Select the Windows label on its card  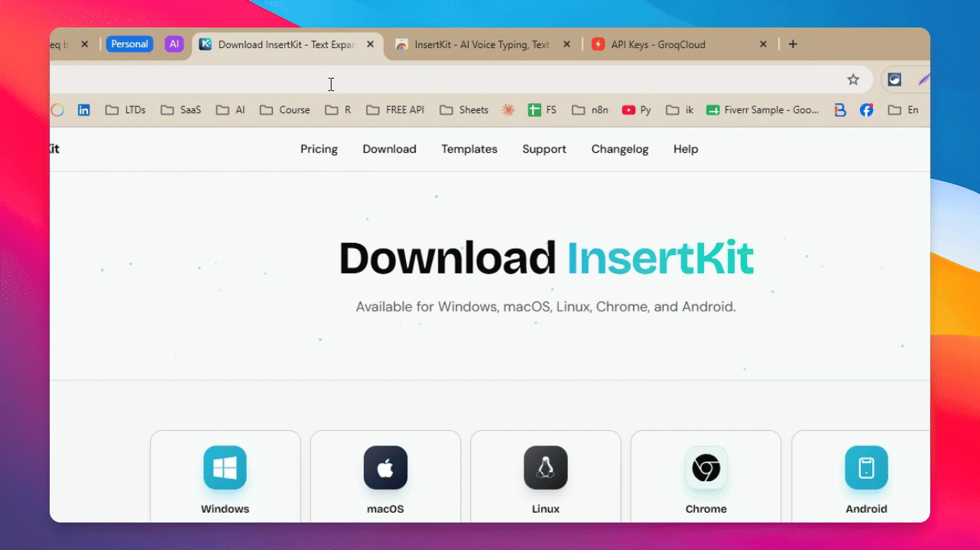coord(225,509)
